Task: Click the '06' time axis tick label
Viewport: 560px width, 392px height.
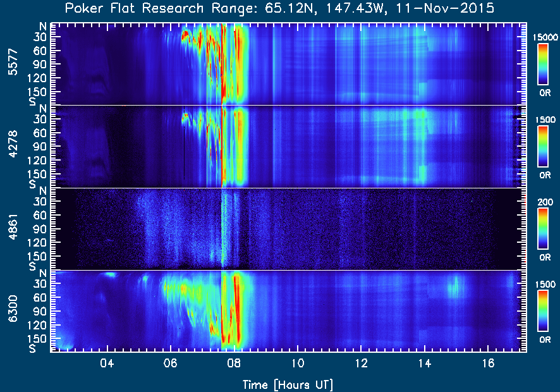Action: click(171, 364)
